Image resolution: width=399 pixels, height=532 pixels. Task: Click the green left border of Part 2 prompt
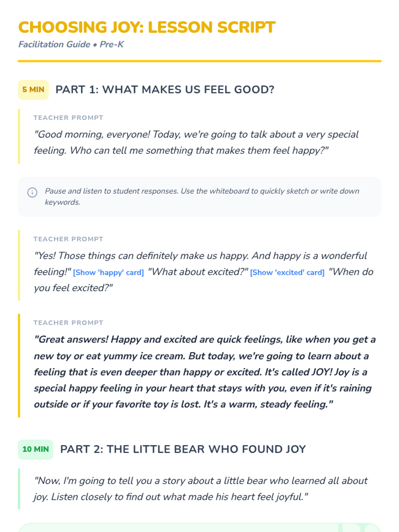coord(19,489)
